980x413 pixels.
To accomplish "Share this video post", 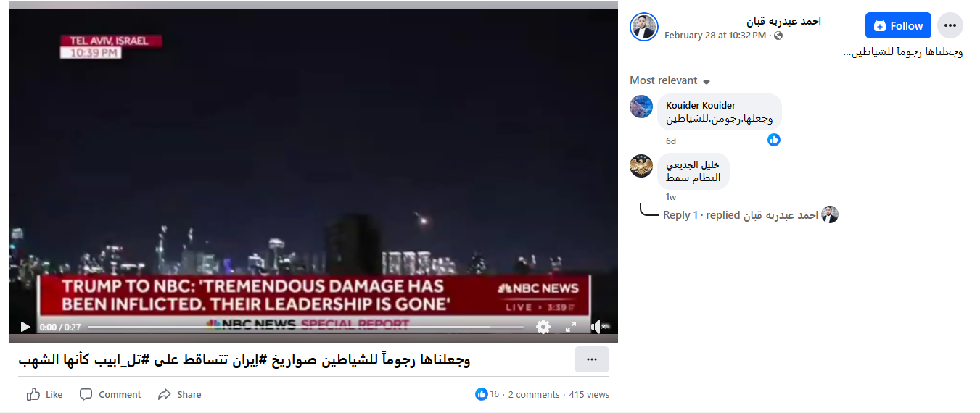I will [x=179, y=395].
